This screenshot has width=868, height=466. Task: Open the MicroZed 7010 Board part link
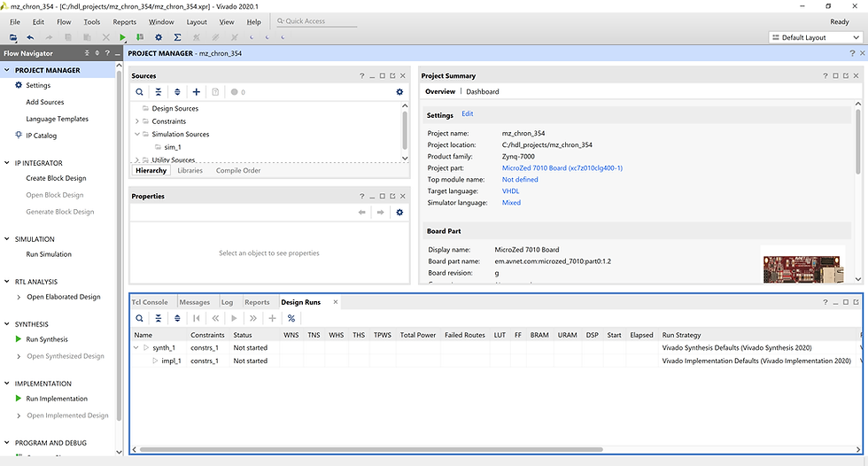tap(562, 168)
